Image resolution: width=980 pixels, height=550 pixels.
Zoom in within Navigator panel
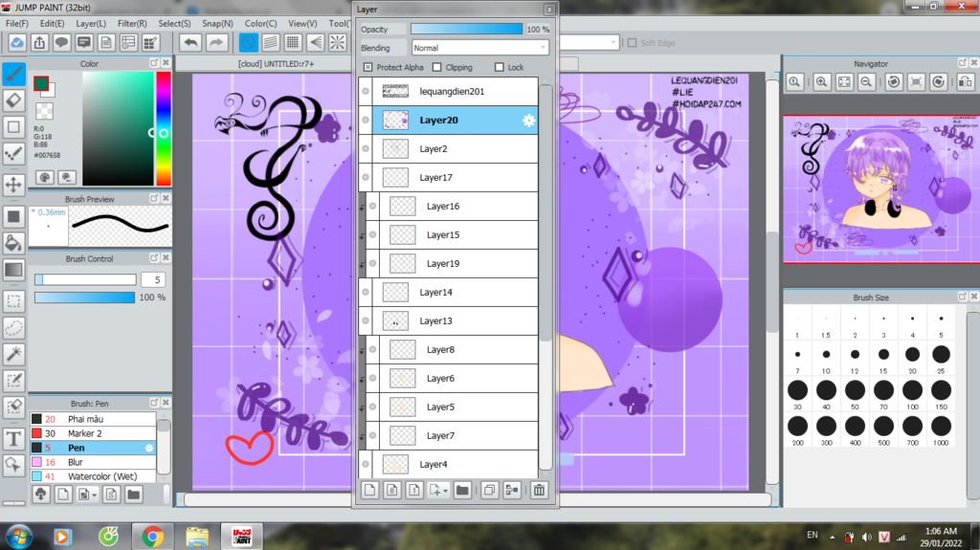coord(822,82)
